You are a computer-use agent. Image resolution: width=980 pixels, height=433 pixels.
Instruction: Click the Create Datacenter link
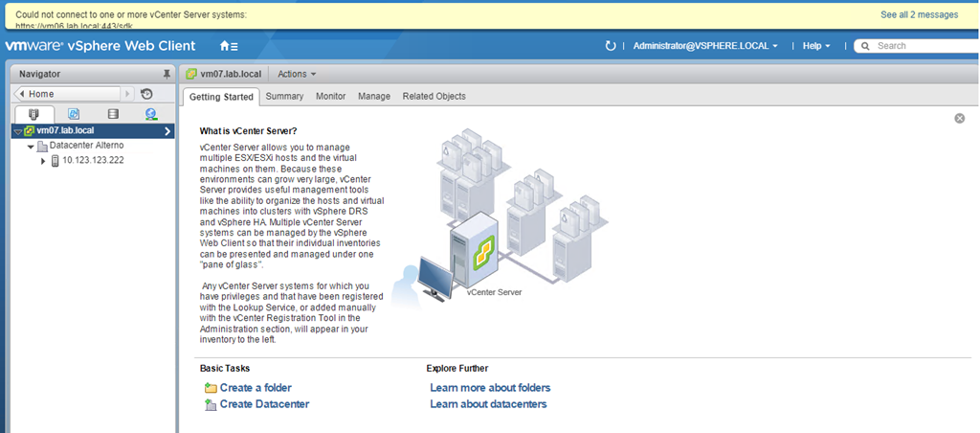click(264, 404)
